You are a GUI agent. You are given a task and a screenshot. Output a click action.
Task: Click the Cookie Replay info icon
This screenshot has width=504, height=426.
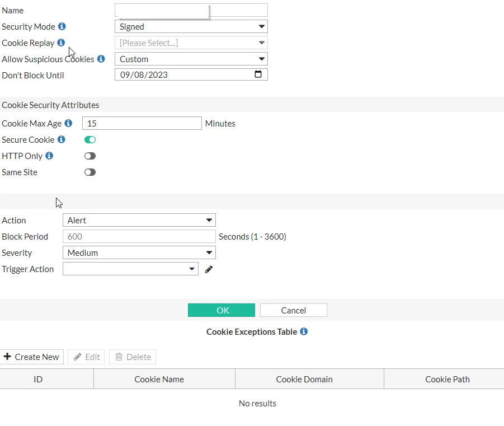[61, 43]
